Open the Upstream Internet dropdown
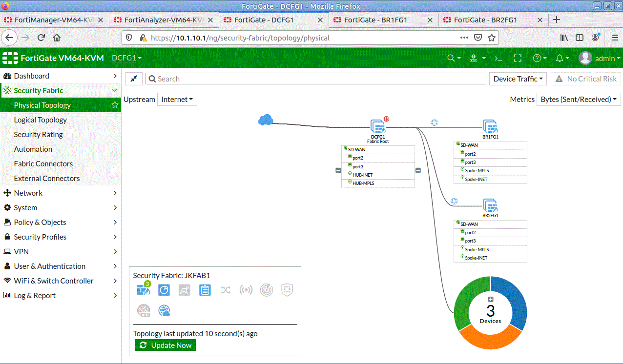Viewport: 623px width, 364px height. [x=177, y=99]
